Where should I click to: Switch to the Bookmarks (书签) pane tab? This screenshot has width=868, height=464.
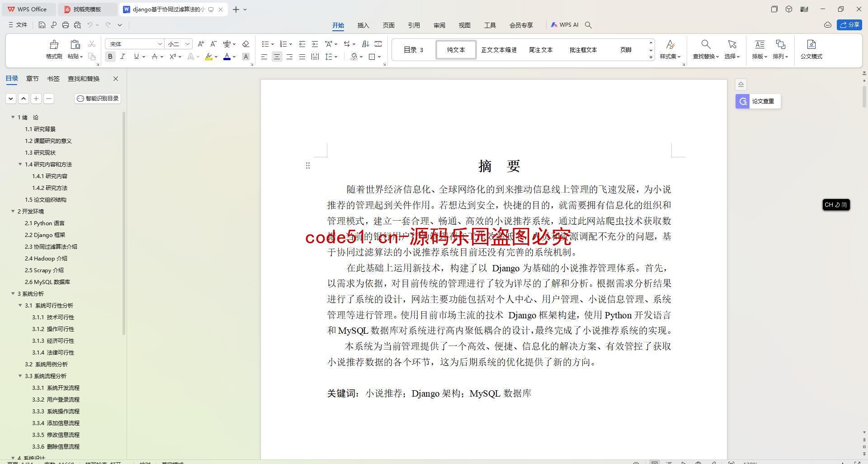[x=53, y=79]
